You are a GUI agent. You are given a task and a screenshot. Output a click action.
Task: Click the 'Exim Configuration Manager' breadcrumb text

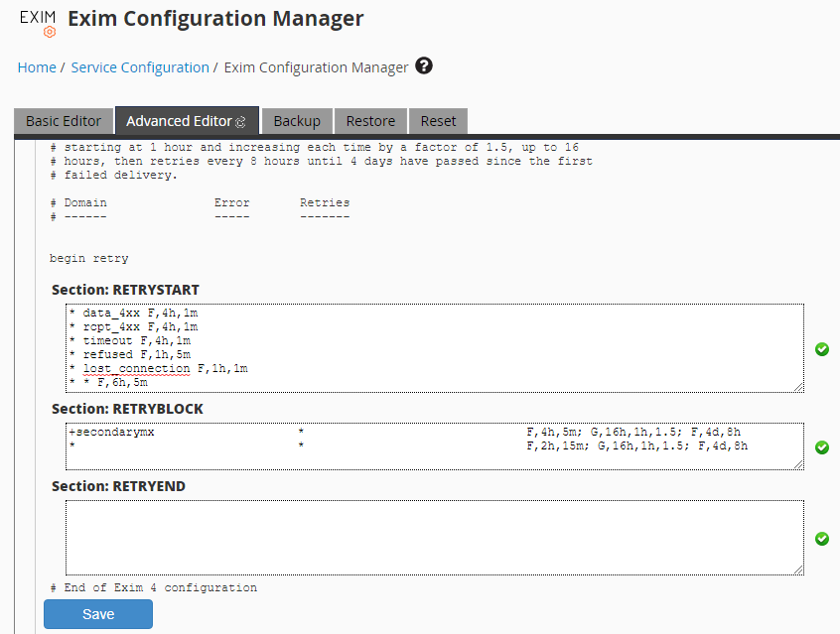pyautogui.click(x=316, y=68)
